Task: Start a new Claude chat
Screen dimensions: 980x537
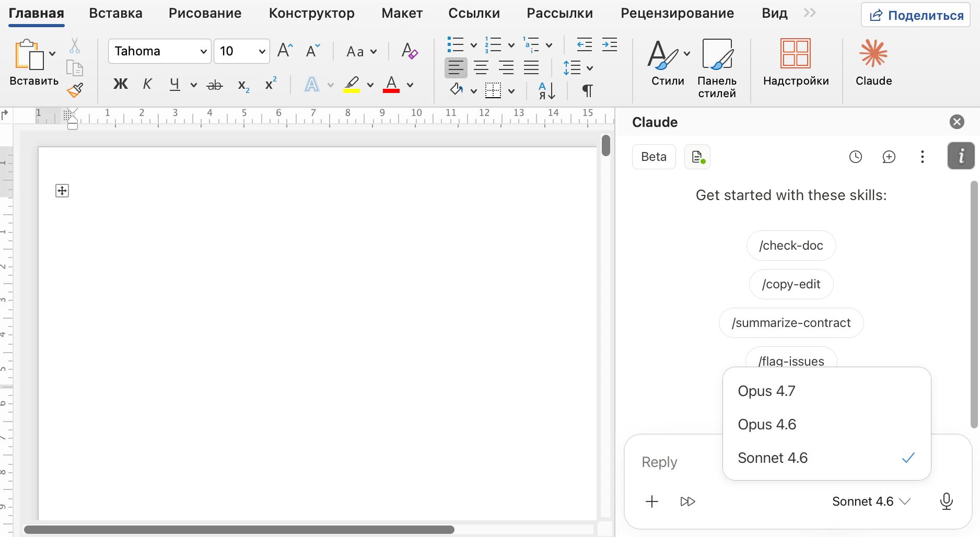Action: point(889,157)
